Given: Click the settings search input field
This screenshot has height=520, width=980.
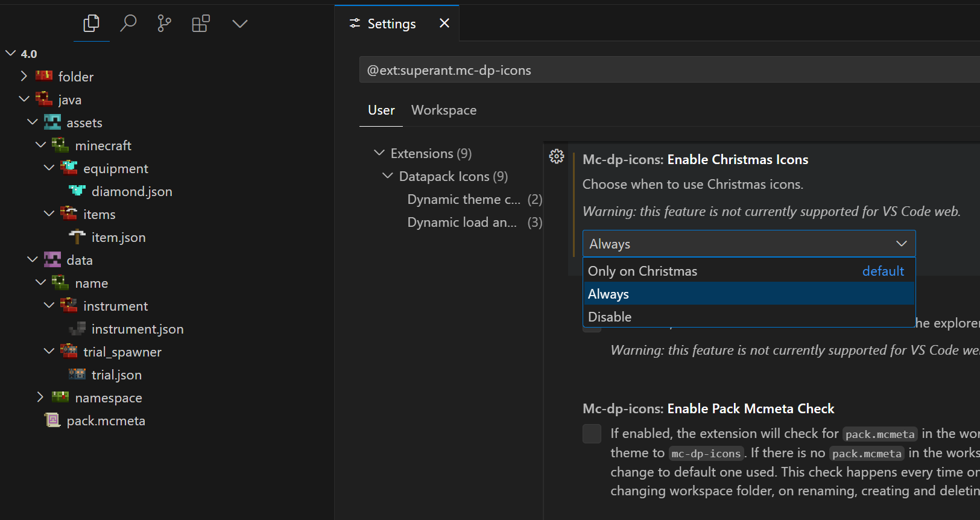Looking at the screenshot, I should point(663,70).
